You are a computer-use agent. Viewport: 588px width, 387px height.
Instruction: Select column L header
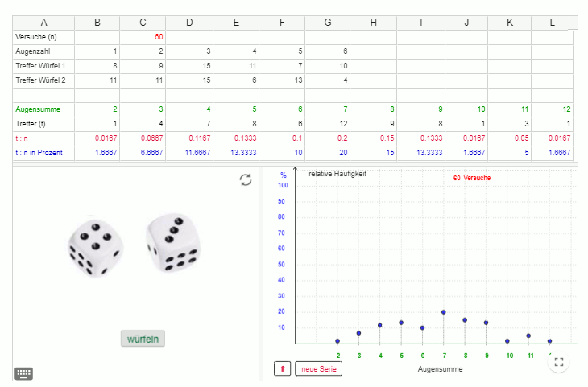[x=552, y=23]
